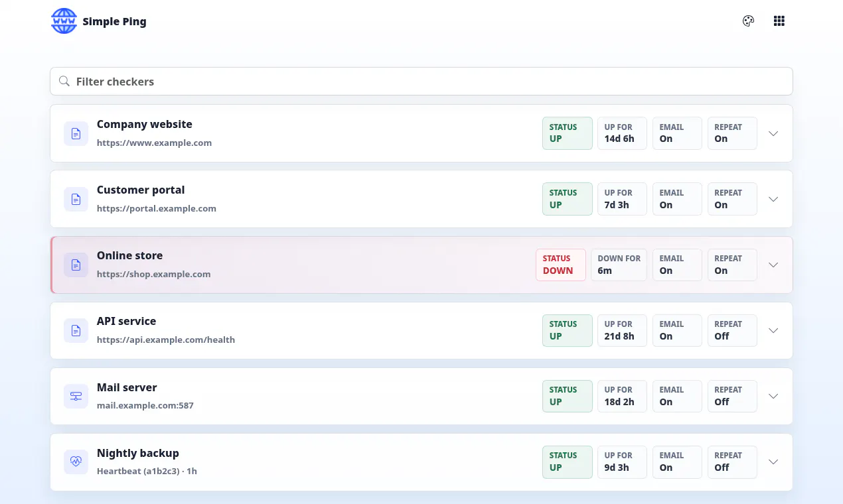
Task: Expand the Customer portal checker
Action: [773, 199]
